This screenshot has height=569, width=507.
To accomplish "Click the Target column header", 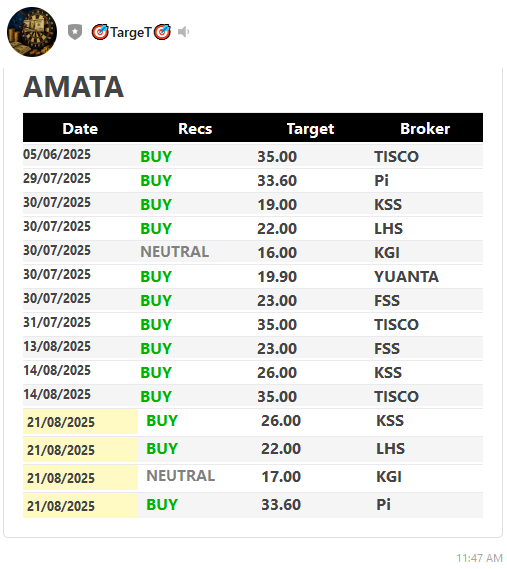I will coord(310,129).
